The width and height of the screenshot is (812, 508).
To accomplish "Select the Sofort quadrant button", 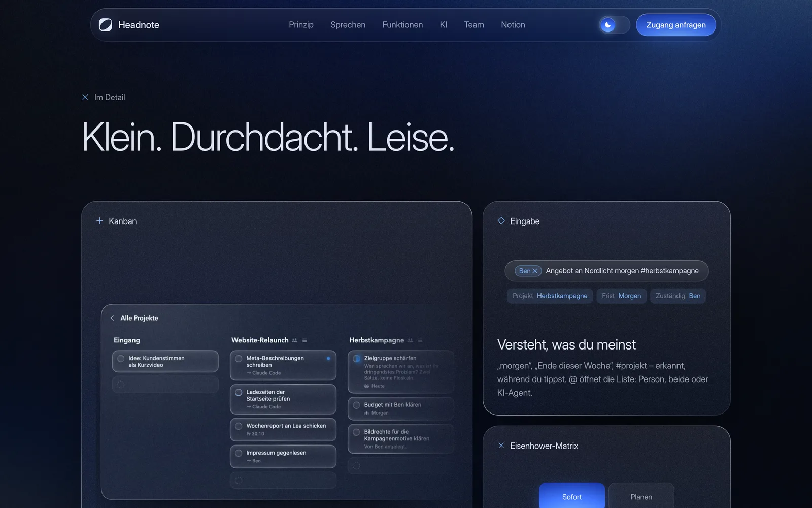I will coord(572,496).
